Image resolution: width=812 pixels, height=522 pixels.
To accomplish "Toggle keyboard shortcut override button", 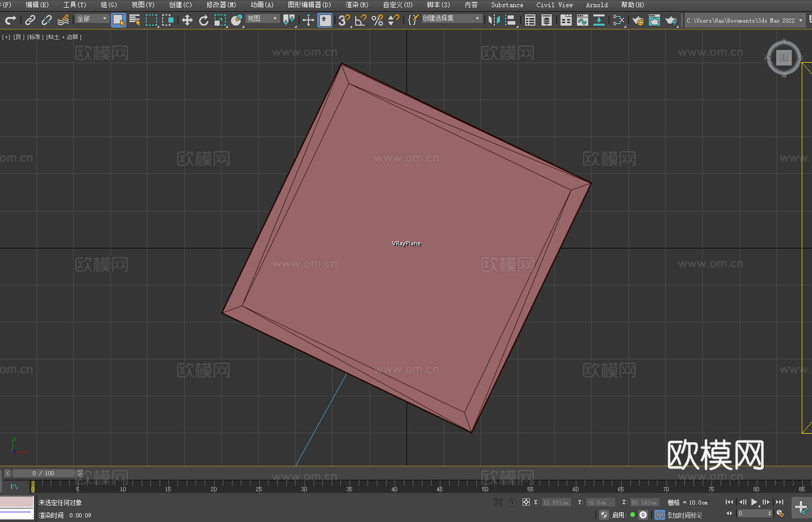I will [x=325, y=20].
